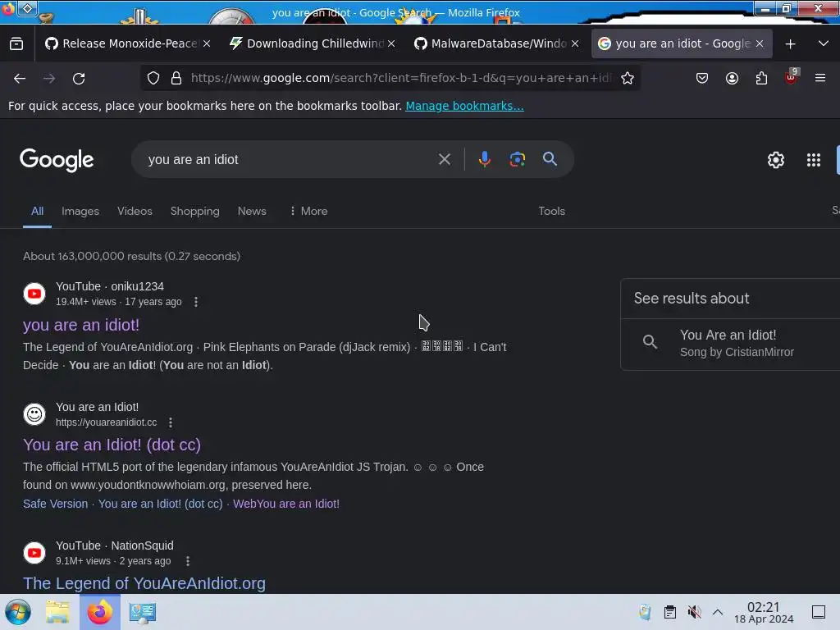This screenshot has width=840, height=630.
Task: List all tabs dropdown arrow
Action: point(824,43)
